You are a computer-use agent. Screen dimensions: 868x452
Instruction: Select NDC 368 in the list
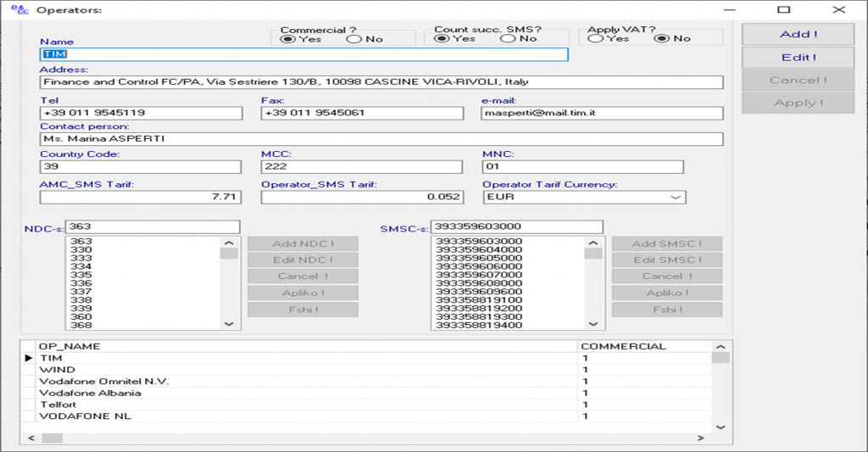pyautogui.click(x=81, y=325)
